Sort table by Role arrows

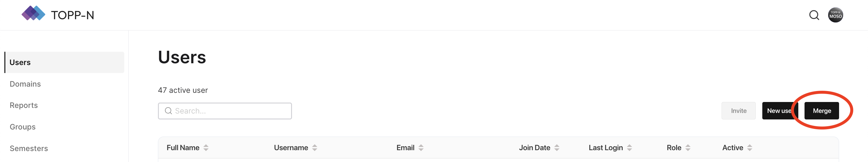coord(688,148)
